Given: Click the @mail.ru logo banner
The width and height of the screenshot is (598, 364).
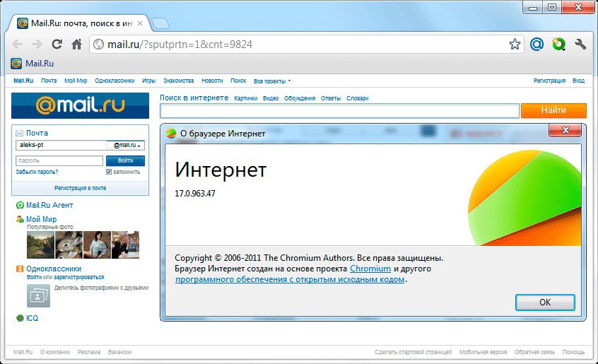Looking at the screenshot, I should coord(80,105).
